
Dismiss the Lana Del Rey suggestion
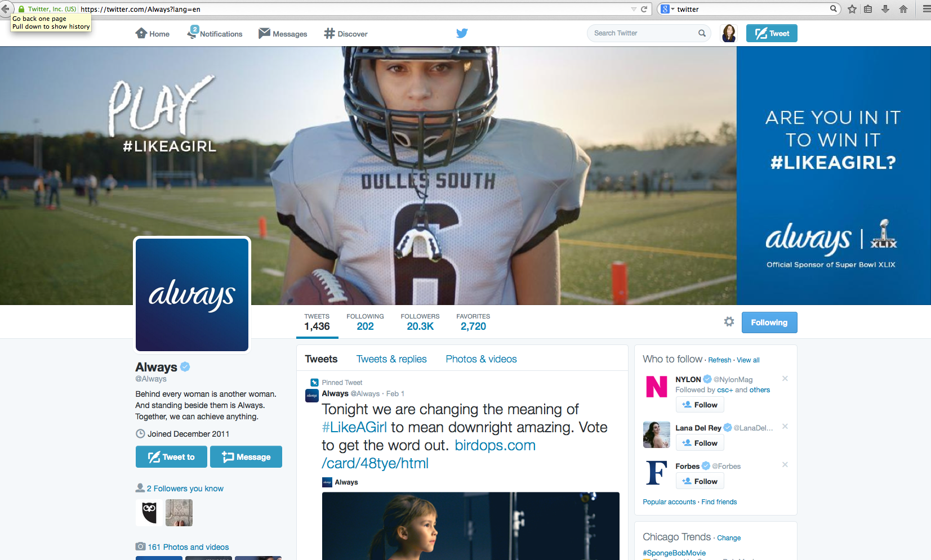[785, 426]
